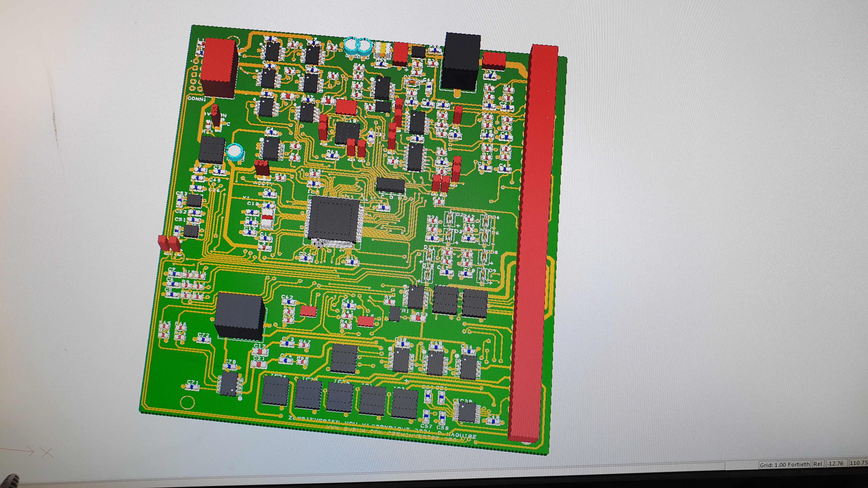Select the pair of red jumpers on left edge

tap(169, 243)
